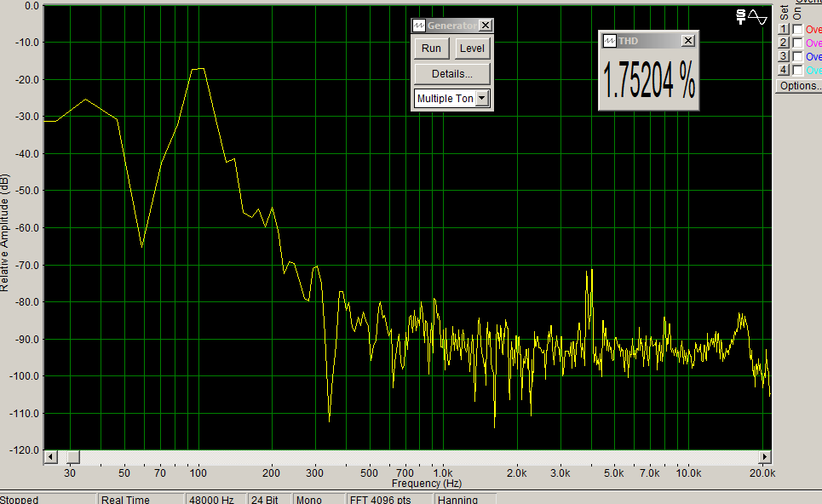Click the 1.0k frequency axis value
822x504 pixels.
(x=442, y=473)
